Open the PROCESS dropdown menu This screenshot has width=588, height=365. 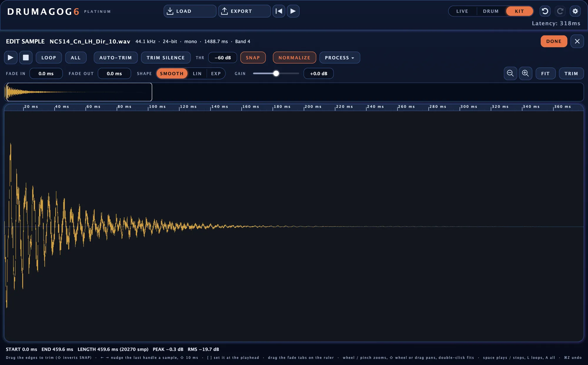(340, 58)
